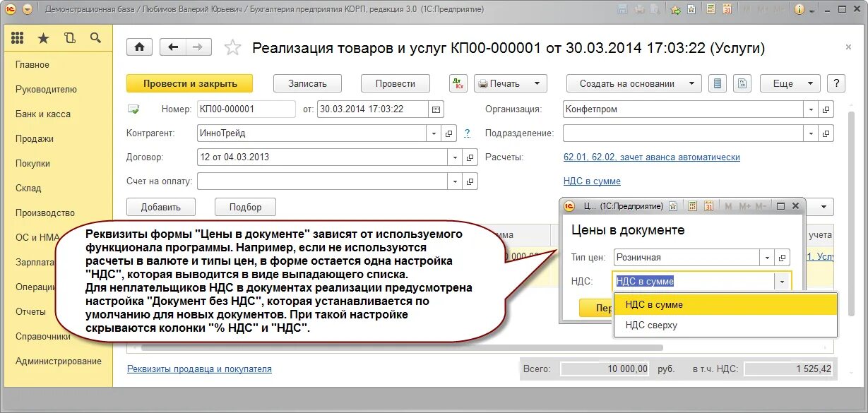This screenshot has height=413, width=868.
Task: Open help with the question mark button
Action: pyautogui.click(x=836, y=83)
